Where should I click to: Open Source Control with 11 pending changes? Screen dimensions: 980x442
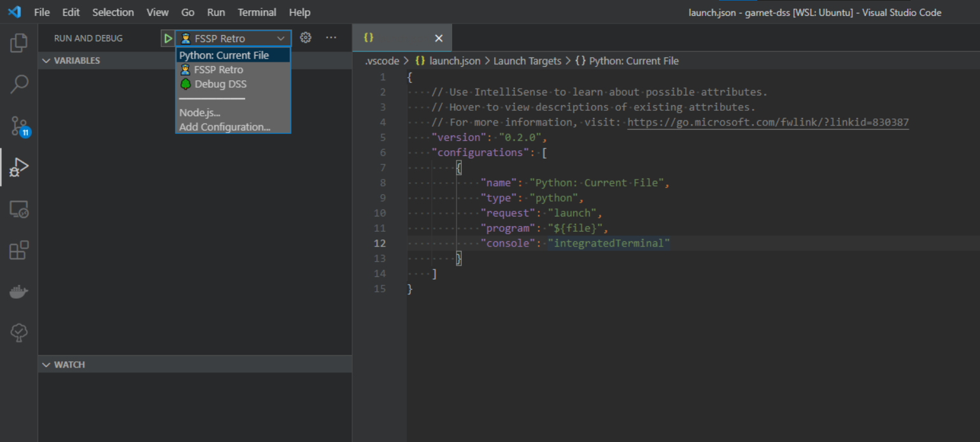[x=18, y=125]
